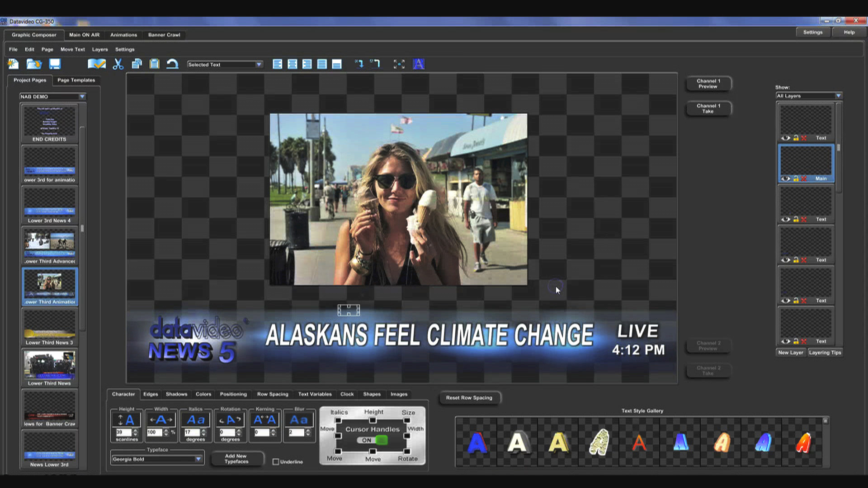This screenshot has width=868, height=488.
Task: Open the All Layers show dropdown
Action: 809,96
